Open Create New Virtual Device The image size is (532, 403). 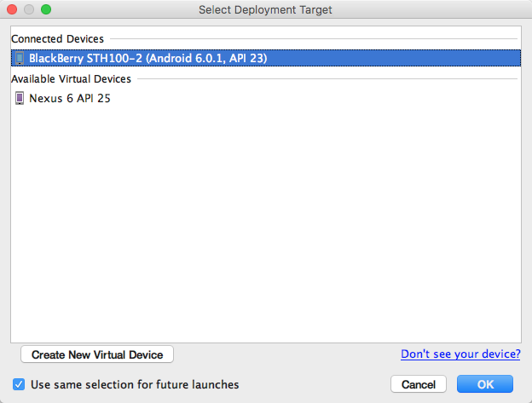[x=97, y=354]
